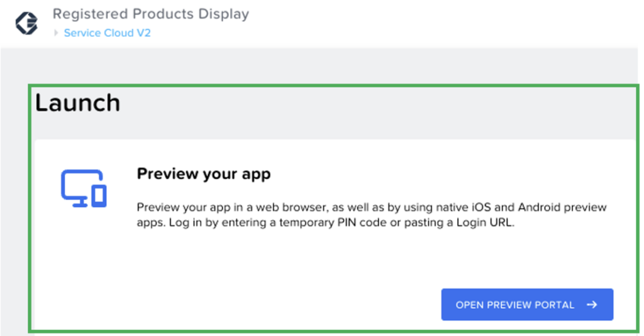Click the Preview your app heading
Image resolution: width=644 pixels, height=336 pixels.
(x=203, y=173)
